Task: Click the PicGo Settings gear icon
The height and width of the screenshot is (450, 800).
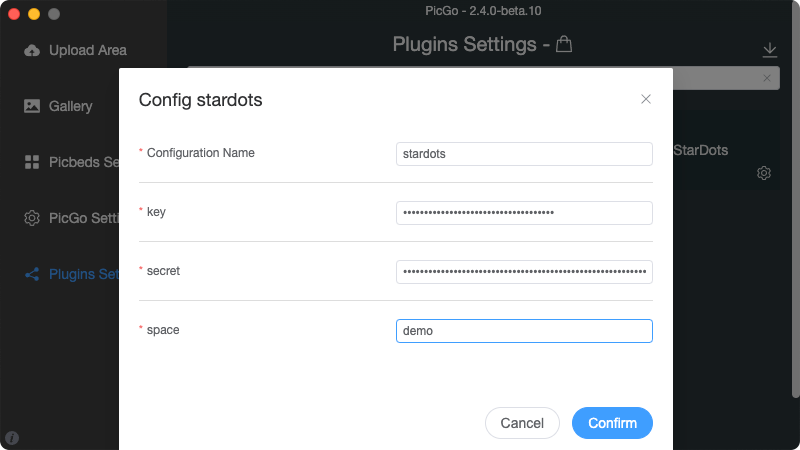Action: 32,218
